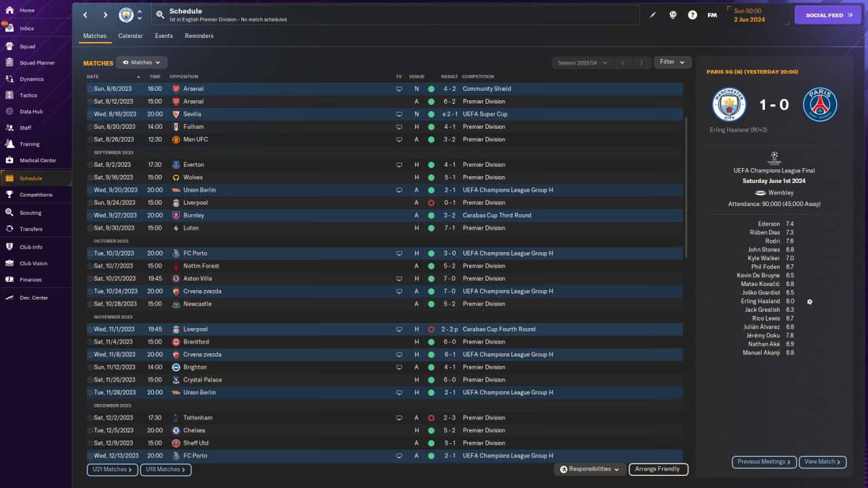Open Previous Meetings

[x=764, y=462]
